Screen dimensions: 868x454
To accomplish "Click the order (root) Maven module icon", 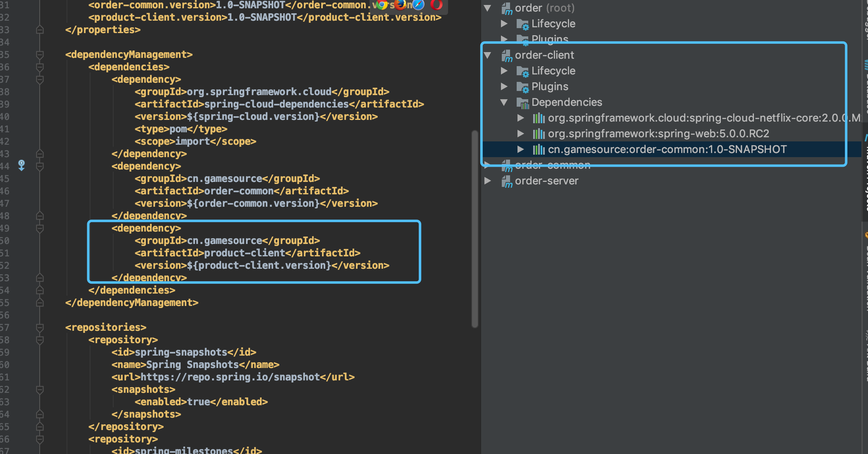I will 507,8.
